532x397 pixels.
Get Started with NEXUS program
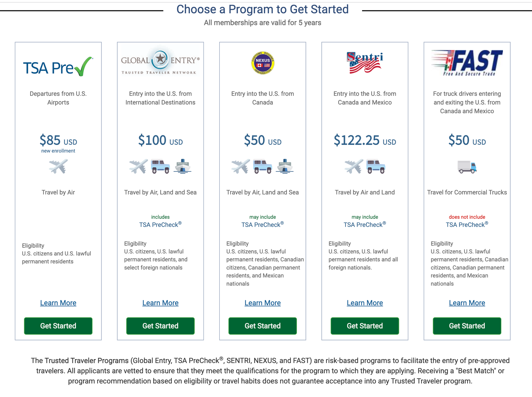click(263, 326)
